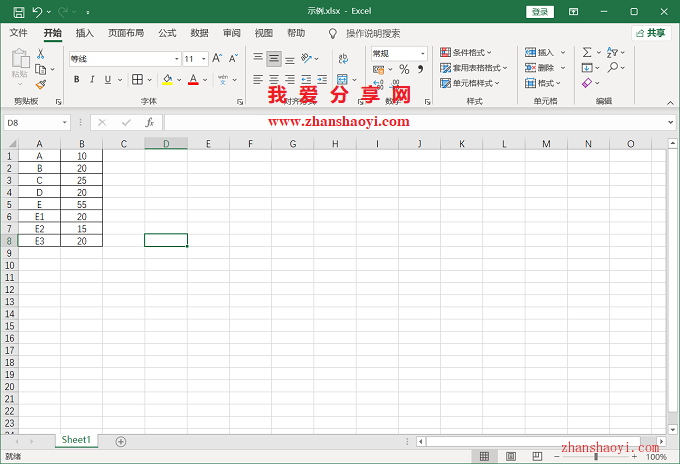Apply cell borders icon
Screen dimensions: 680x464
[137, 79]
